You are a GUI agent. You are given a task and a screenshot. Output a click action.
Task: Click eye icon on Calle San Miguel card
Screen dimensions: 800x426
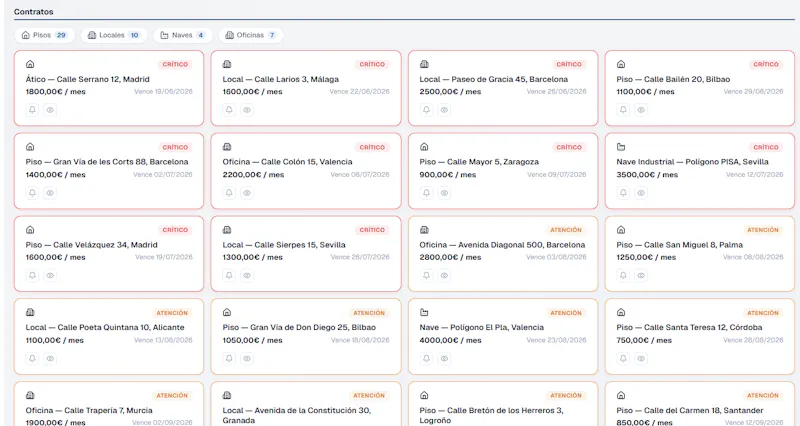(x=641, y=275)
